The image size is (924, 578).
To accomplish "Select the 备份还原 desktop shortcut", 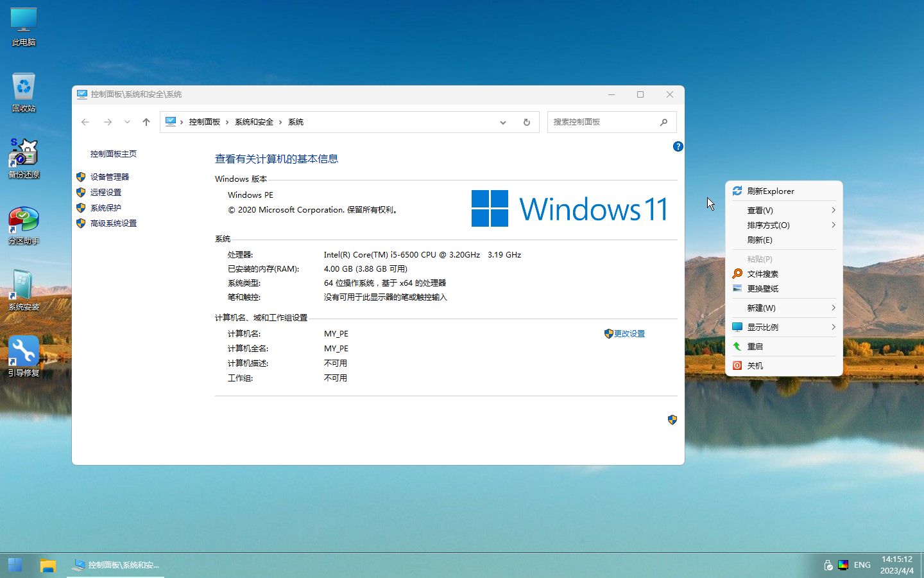I will [x=24, y=159].
